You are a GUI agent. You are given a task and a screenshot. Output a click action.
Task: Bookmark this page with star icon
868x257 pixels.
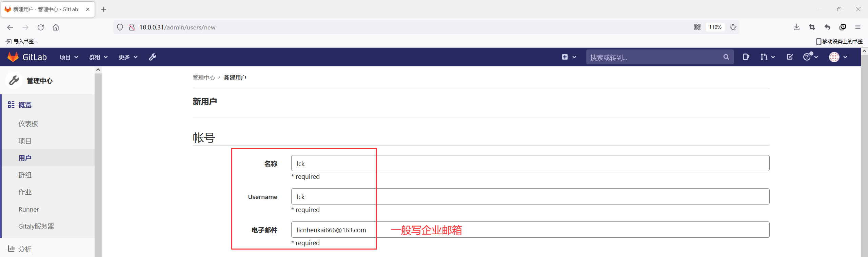click(733, 27)
